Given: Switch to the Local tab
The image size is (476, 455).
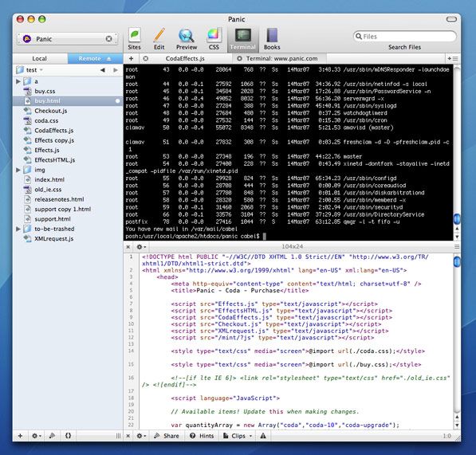Looking at the screenshot, I should (x=40, y=58).
